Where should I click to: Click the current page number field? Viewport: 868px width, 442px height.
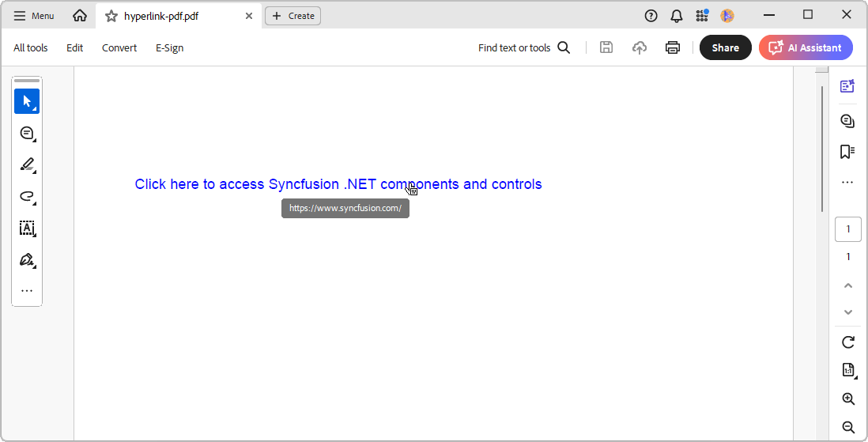(x=848, y=229)
